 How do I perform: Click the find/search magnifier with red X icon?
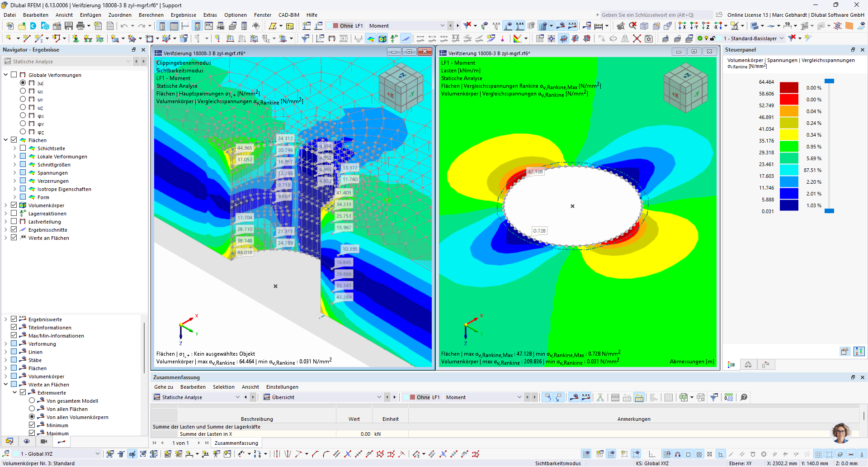[x=632, y=26]
